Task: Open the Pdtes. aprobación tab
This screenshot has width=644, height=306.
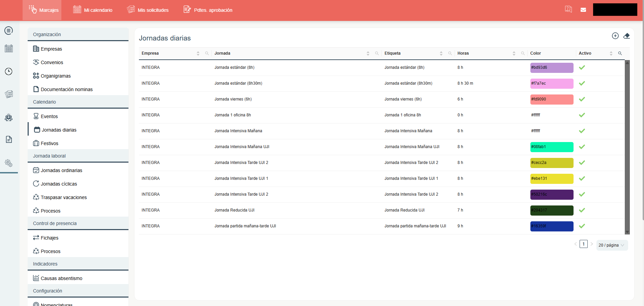Action: coord(208,10)
